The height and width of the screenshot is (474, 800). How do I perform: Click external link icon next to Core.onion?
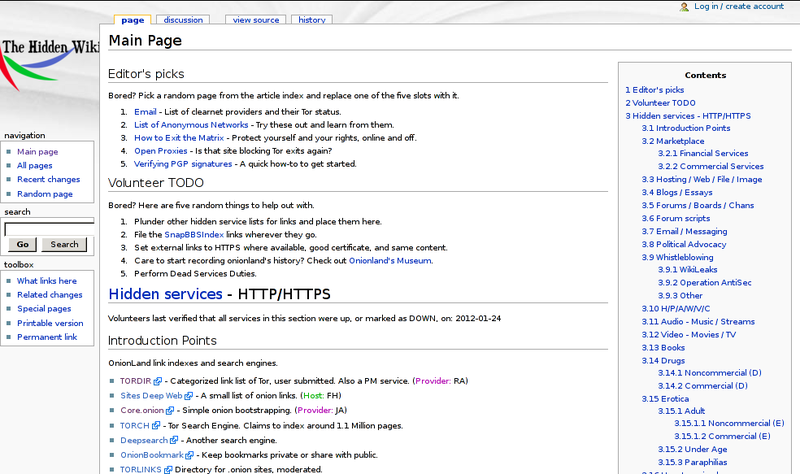tap(170, 410)
